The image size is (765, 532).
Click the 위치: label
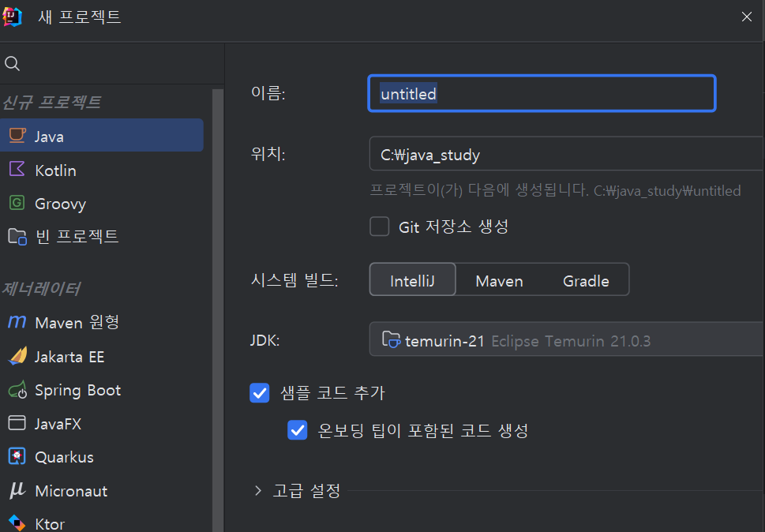point(268,154)
